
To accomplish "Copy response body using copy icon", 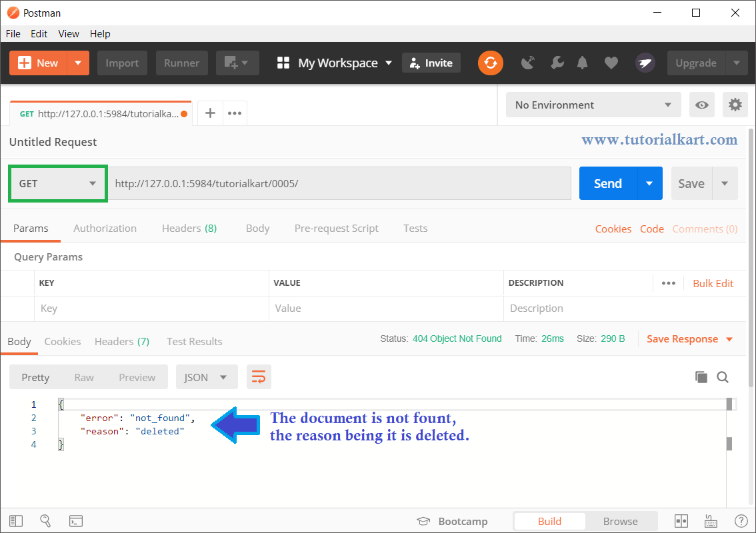I will [701, 376].
